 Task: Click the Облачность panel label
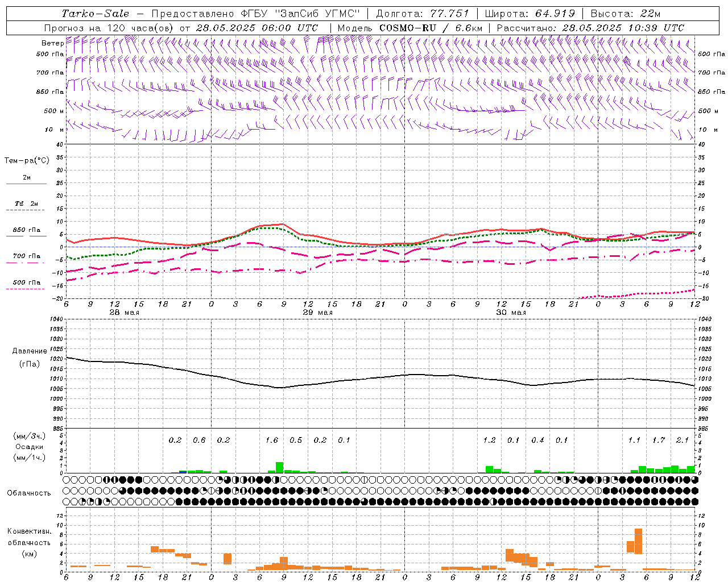(29, 493)
